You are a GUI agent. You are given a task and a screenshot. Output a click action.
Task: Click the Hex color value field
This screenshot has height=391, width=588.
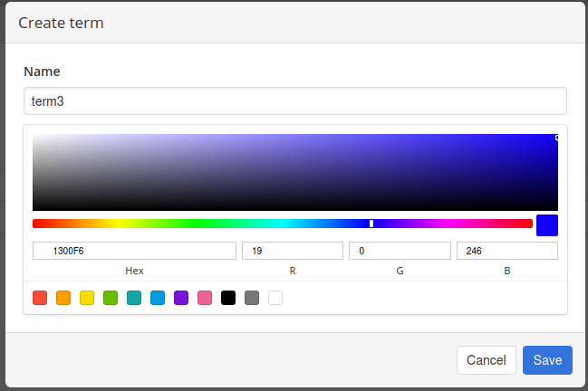tap(134, 251)
